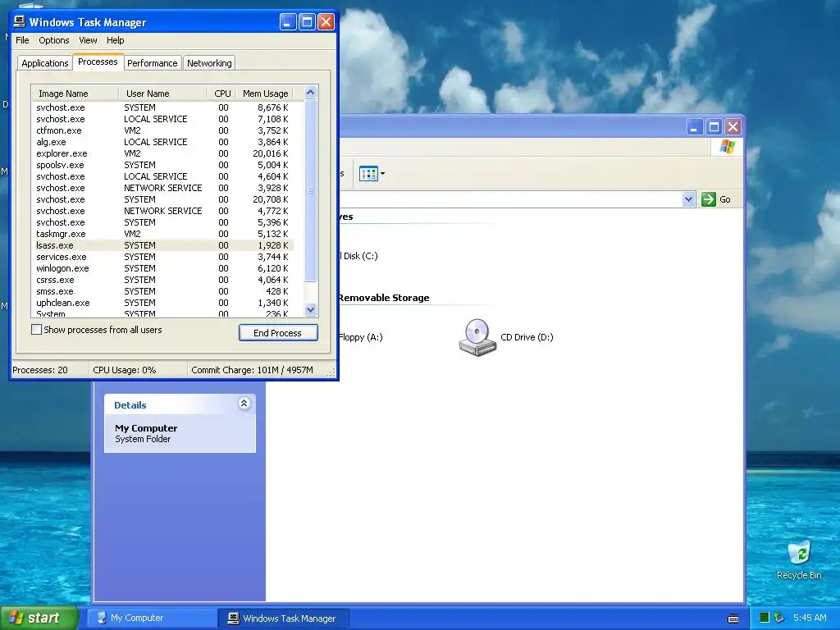Select the ctfmon.exe process row

click(162, 130)
